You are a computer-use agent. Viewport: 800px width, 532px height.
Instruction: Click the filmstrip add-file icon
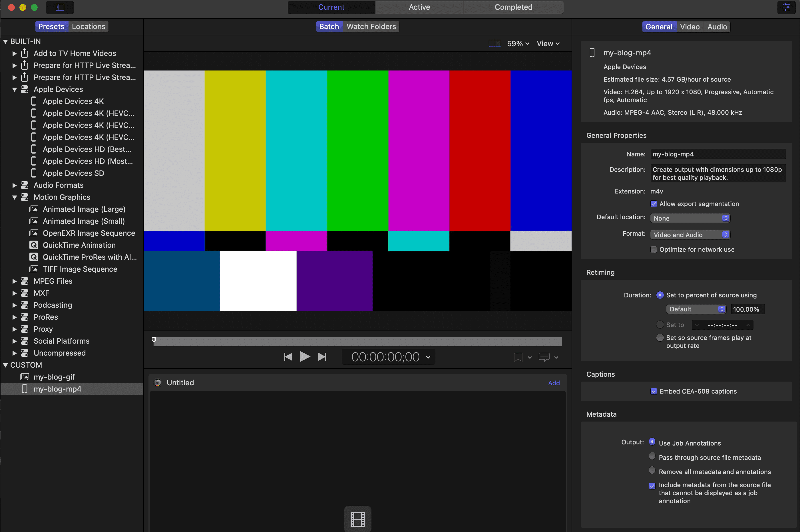357,519
